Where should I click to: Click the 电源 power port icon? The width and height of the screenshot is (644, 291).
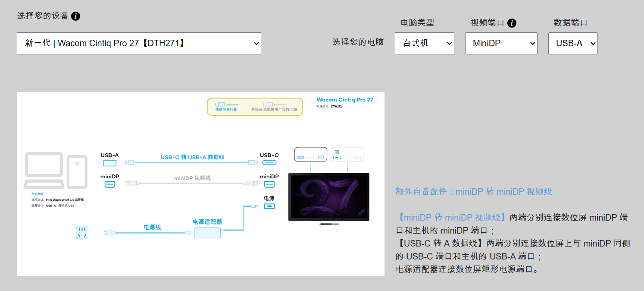pyautogui.click(x=269, y=206)
